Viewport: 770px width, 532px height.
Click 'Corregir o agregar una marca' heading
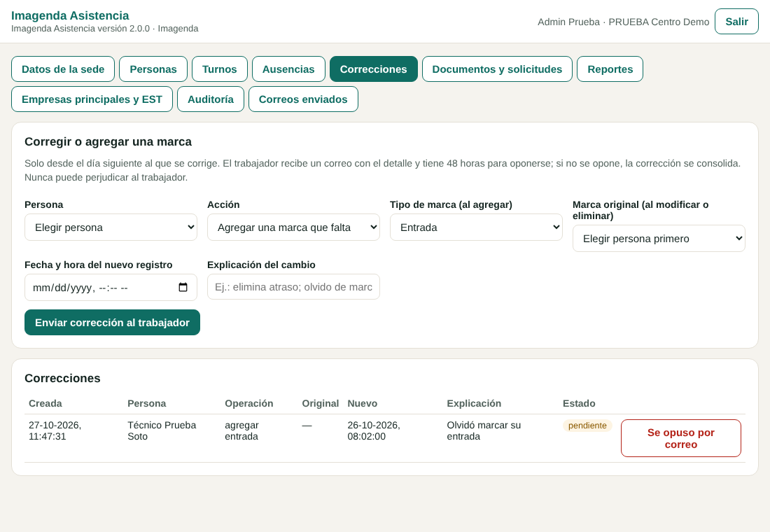coord(108,142)
